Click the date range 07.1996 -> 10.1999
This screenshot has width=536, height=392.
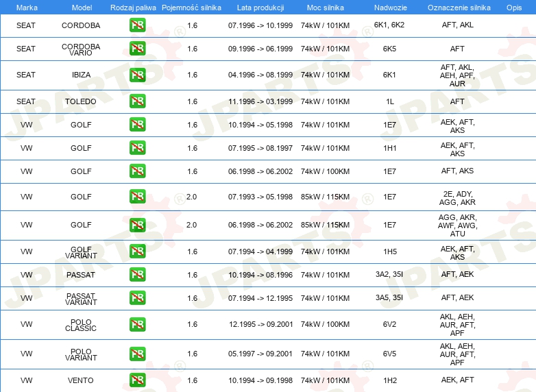click(x=260, y=25)
